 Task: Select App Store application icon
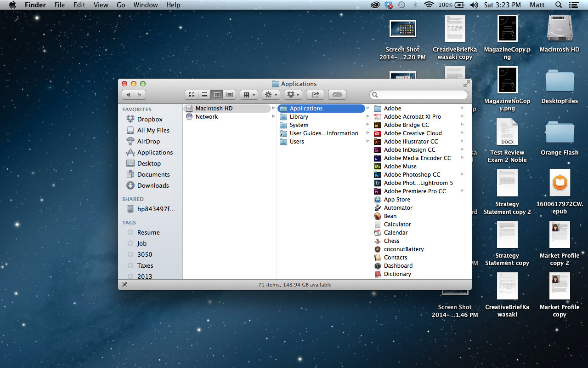378,200
